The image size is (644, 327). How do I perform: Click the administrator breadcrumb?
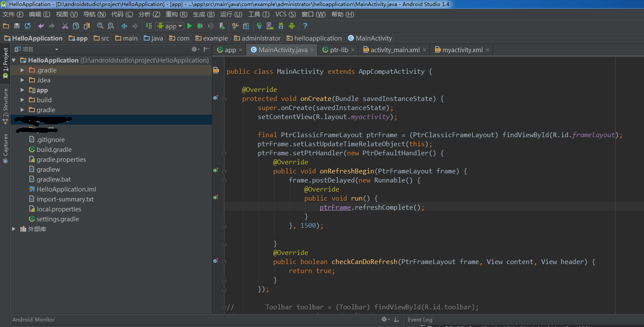257,38
